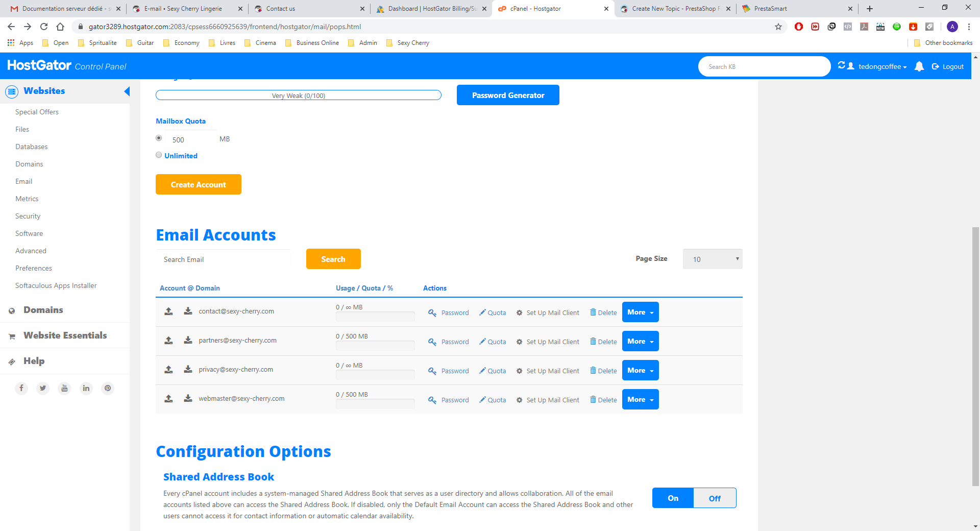Set Up Mail Client for webmaster@sexy-cherry.com
This screenshot has height=531, width=980.
(x=548, y=400)
